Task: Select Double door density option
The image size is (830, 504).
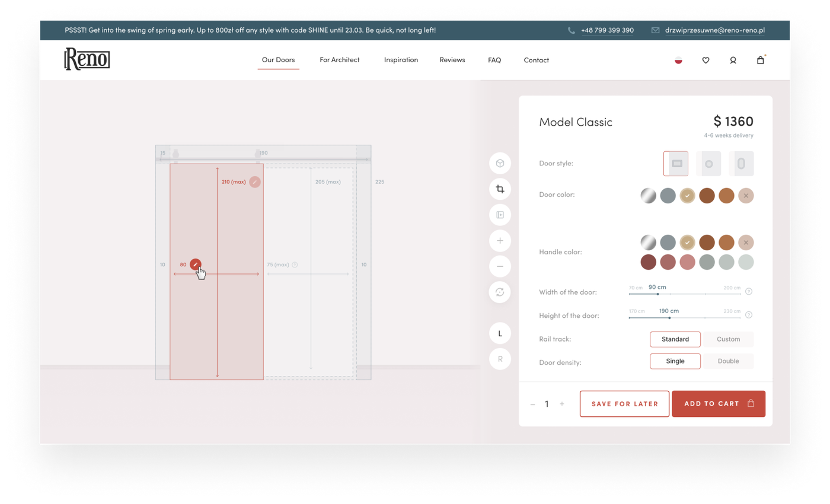Action: (728, 361)
